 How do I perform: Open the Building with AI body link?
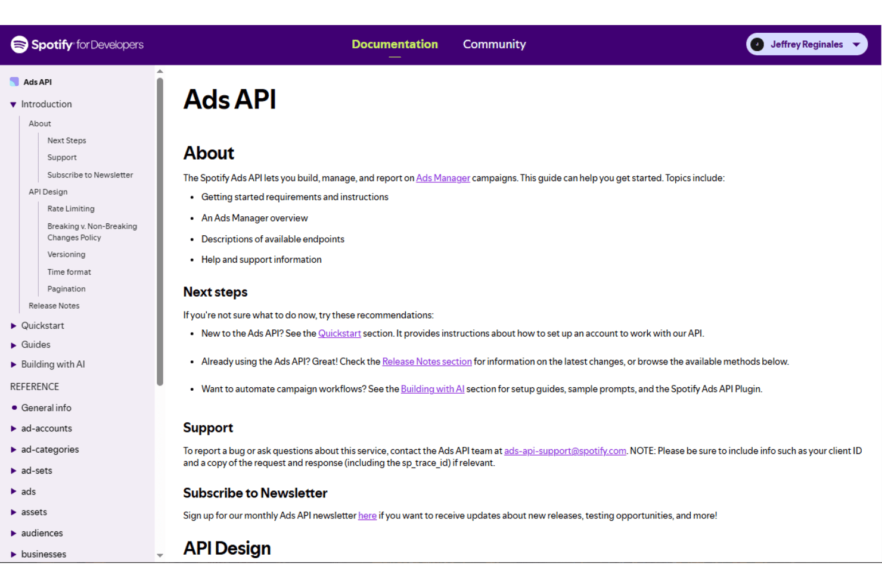(433, 389)
